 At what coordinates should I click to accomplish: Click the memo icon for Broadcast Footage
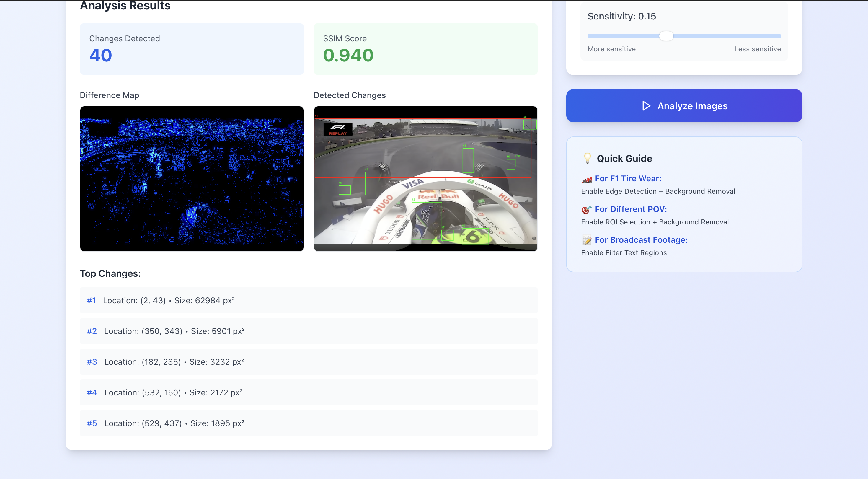point(587,240)
